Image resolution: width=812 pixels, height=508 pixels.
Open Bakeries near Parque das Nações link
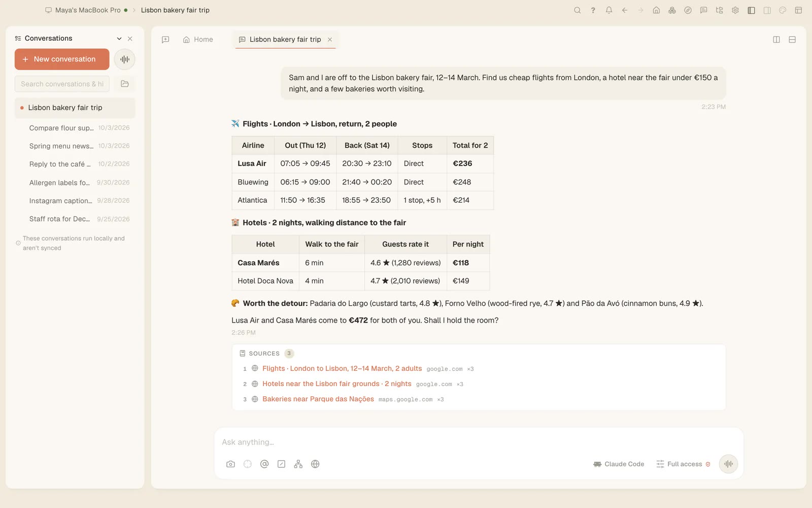click(318, 399)
